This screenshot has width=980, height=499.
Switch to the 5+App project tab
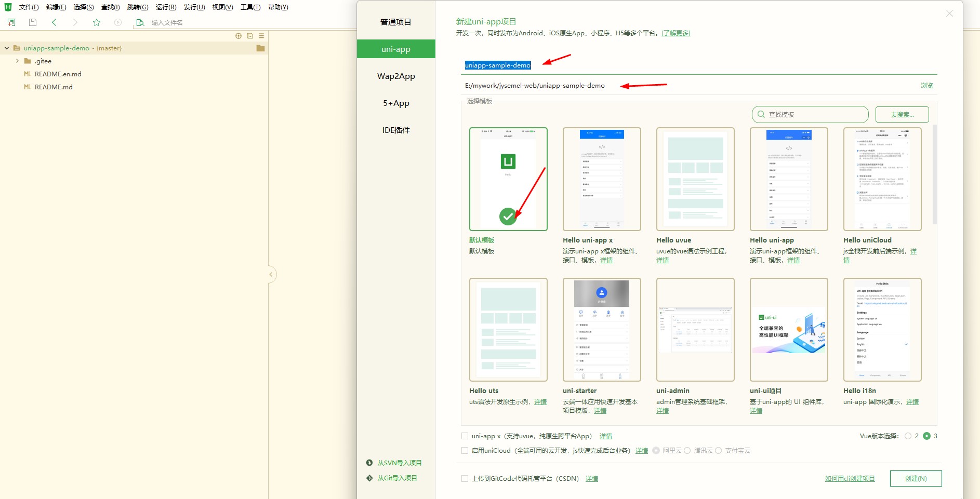[x=396, y=103]
